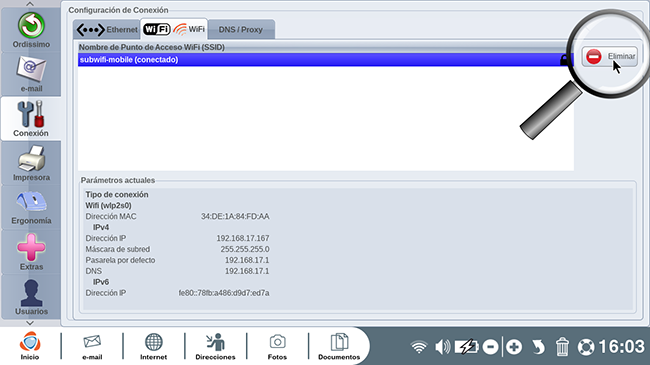Screen dimensions: 650x365
Task: Expand sidebar downward with bottom chevron
Action: click(30, 323)
